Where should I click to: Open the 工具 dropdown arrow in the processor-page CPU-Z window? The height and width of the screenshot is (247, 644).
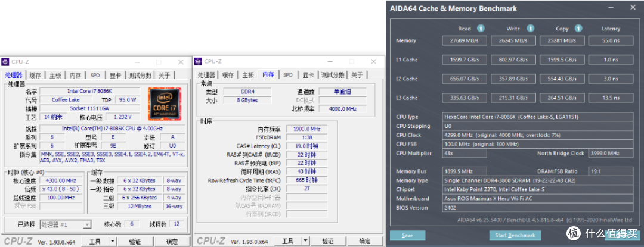click(x=113, y=241)
